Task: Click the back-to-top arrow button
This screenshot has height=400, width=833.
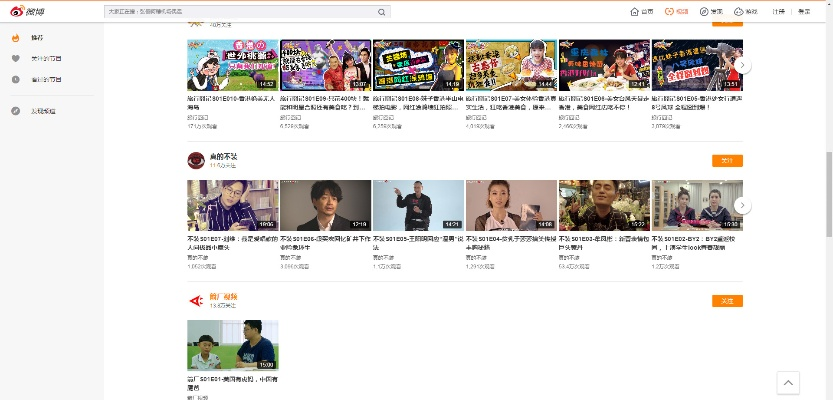Action: click(x=789, y=383)
